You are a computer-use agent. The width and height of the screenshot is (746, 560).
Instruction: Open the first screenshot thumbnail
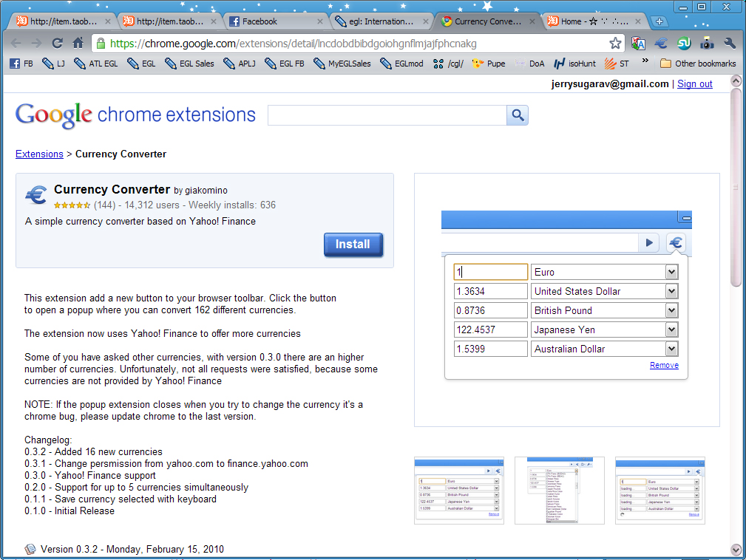click(x=458, y=491)
